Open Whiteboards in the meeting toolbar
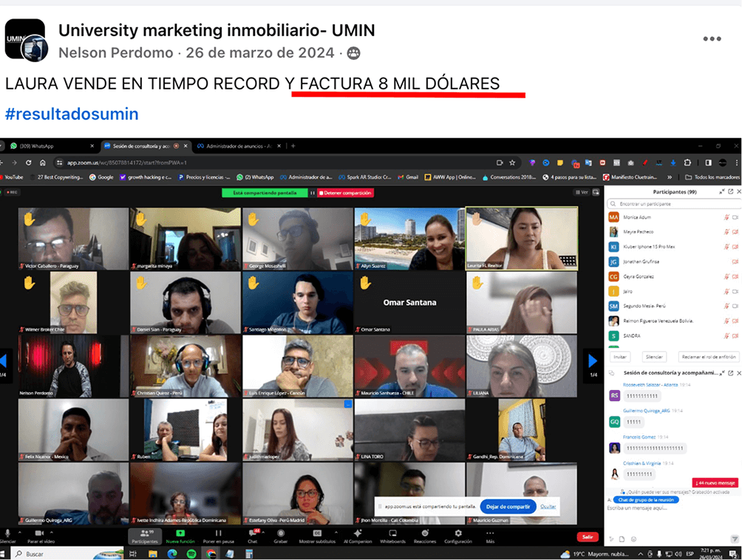Viewport: 742px width, 560px height. pyautogui.click(x=392, y=533)
